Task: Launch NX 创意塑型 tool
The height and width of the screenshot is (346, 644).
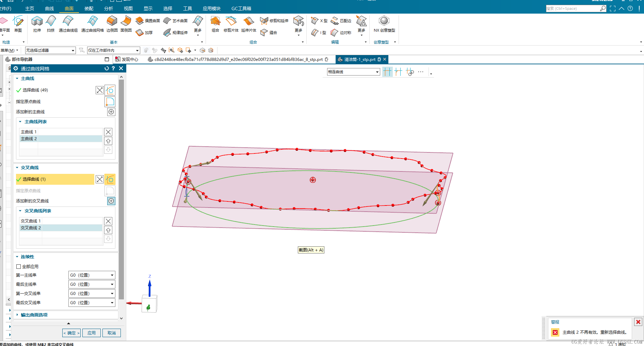Action: 384,24
